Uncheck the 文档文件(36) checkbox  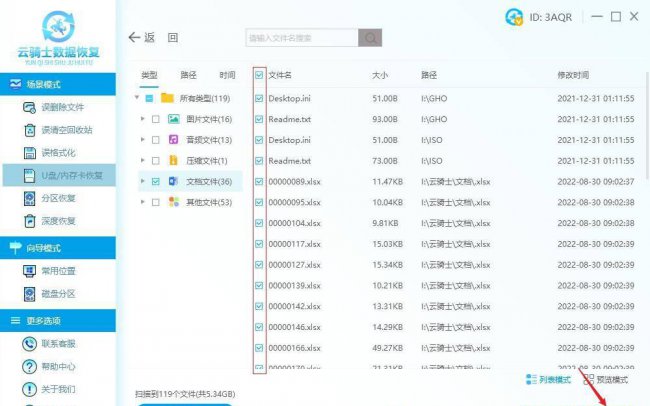coord(156,182)
